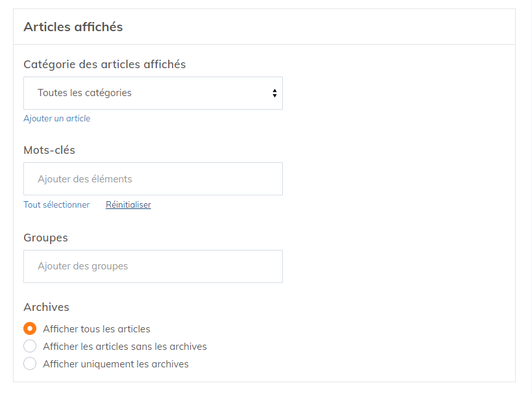
Task: Choose 'Afficher uniquement les archives' radio button
Action: [x=30, y=363]
